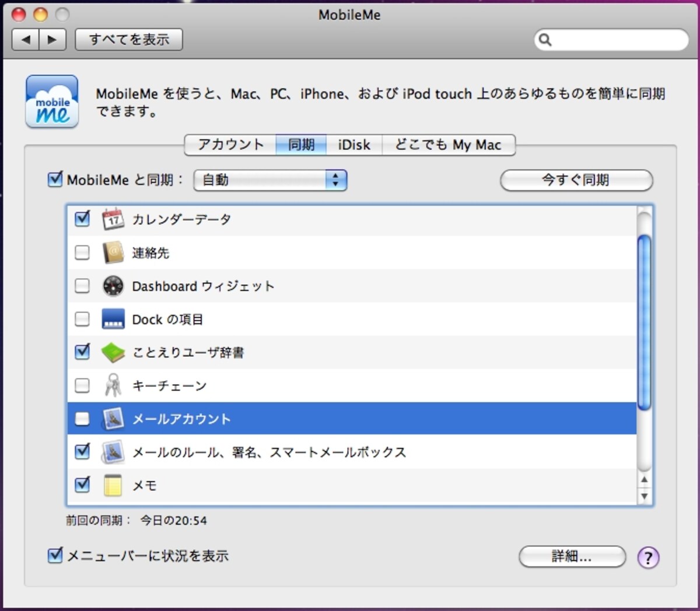
Task: Check the Dock の項目 checkbox
Action: click(x=82, y=319)
